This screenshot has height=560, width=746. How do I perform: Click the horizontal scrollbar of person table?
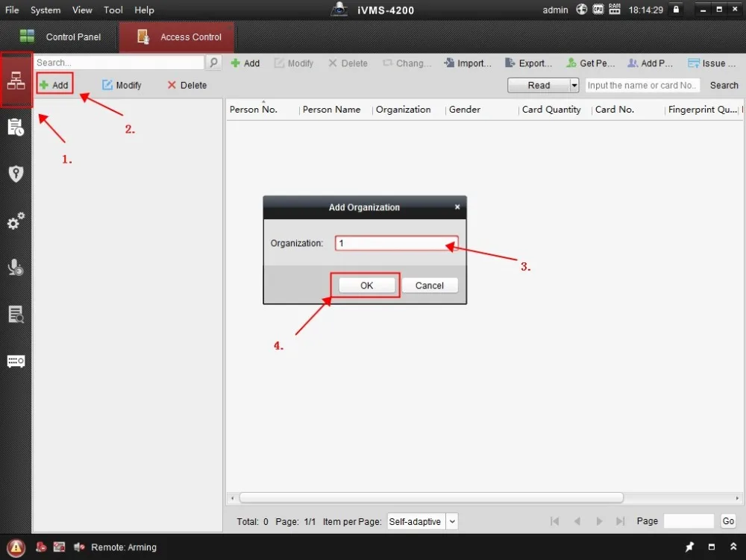(x=431, y=497)
